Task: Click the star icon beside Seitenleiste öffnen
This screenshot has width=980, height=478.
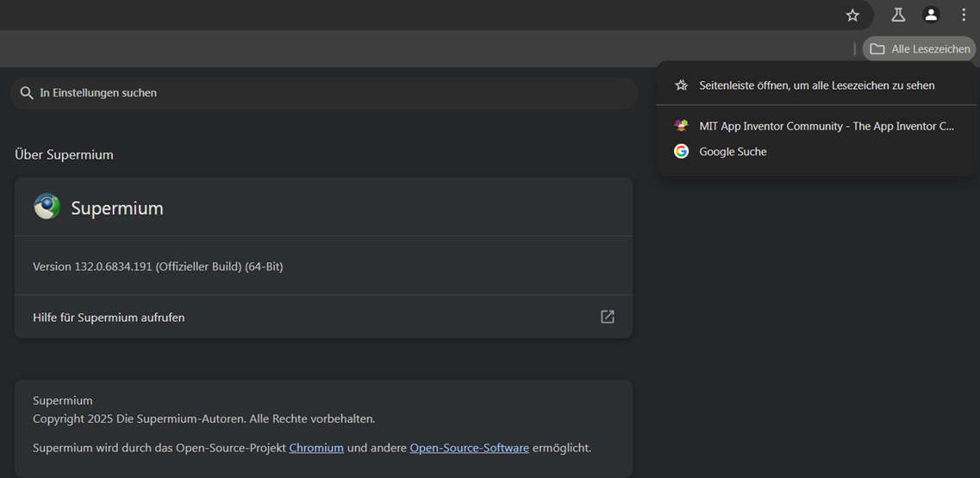Action: tap(681, 85)
